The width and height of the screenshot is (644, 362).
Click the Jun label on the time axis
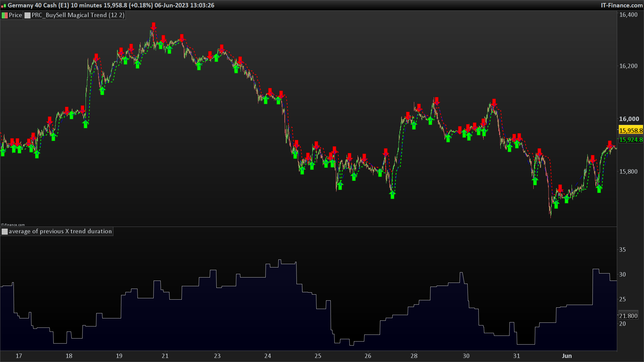pos(567,356)
